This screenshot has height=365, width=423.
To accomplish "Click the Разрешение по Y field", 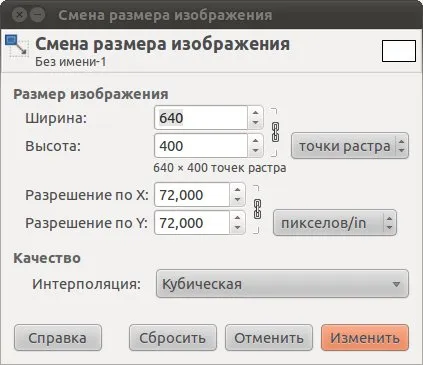I will pyautogui.click(x=192, y=223).
